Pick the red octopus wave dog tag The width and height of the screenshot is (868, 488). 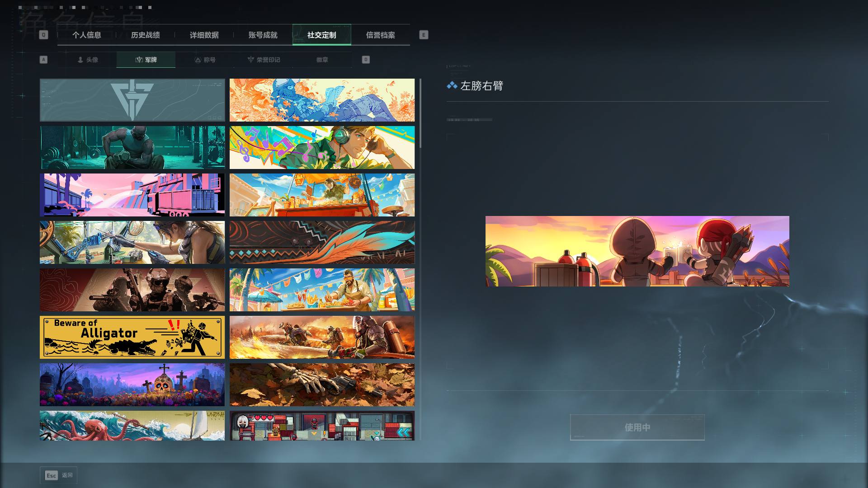coord(132,426)
